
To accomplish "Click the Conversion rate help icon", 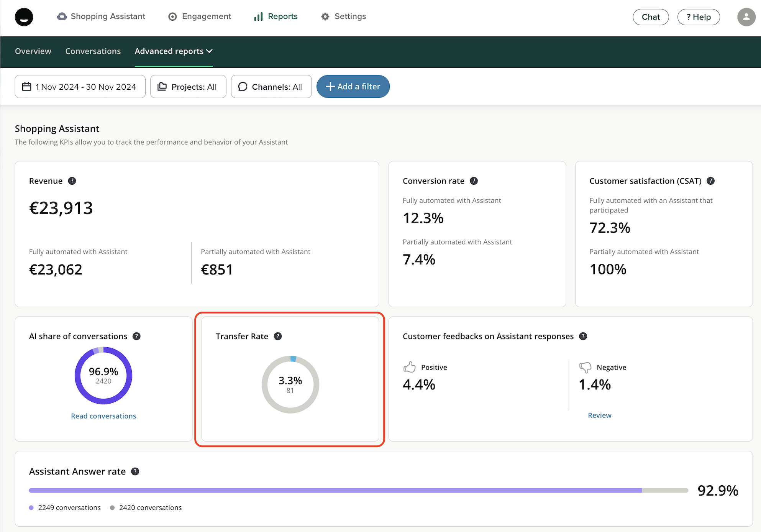I will click(474, 181).
